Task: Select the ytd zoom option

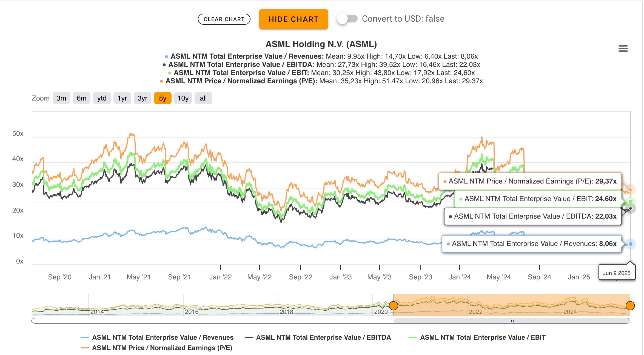Action: [x=102, y=98]
